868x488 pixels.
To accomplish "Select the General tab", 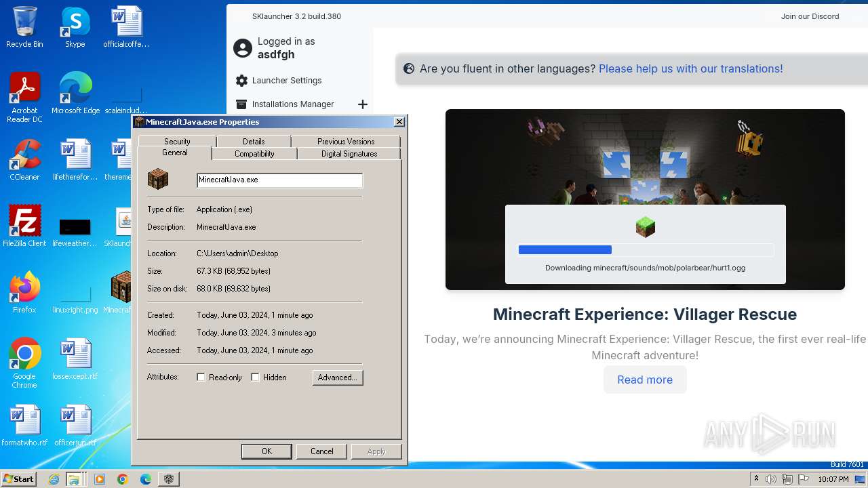I will click(x=174, y=153).
